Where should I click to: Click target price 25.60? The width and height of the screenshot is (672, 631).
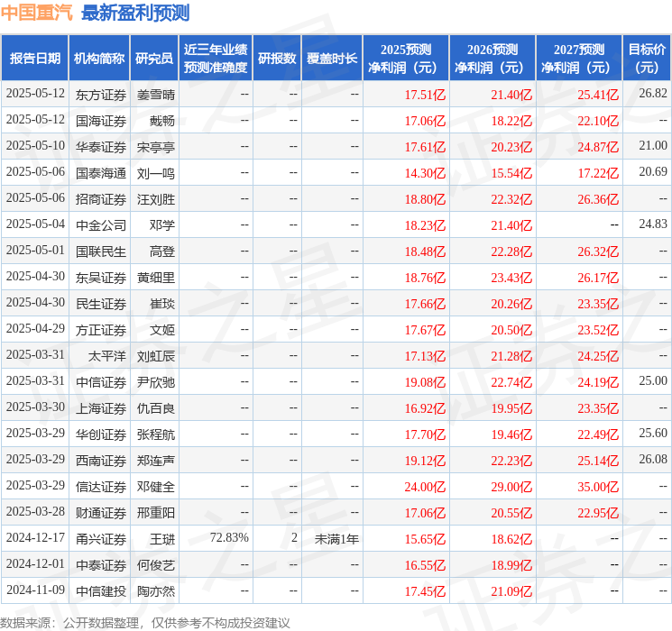pos(653,433)
